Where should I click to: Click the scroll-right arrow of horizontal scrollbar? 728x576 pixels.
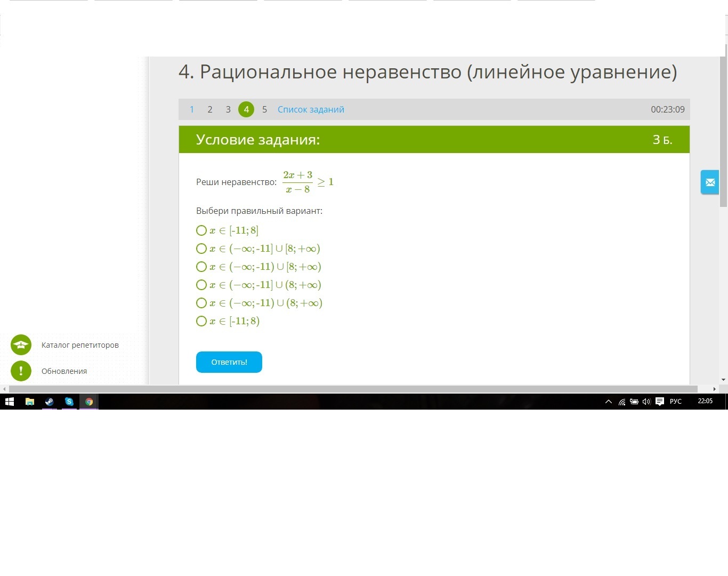(x=715, y=389)
